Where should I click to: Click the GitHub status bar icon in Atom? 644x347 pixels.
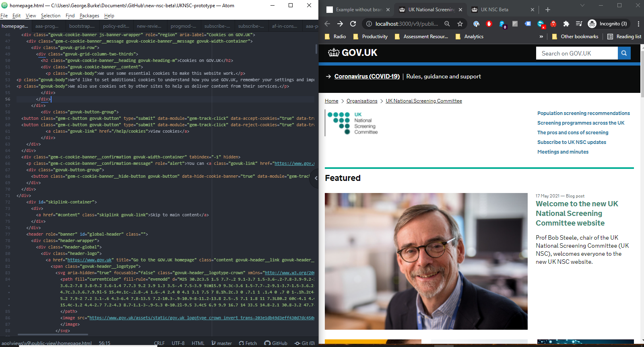coord(276,343)
